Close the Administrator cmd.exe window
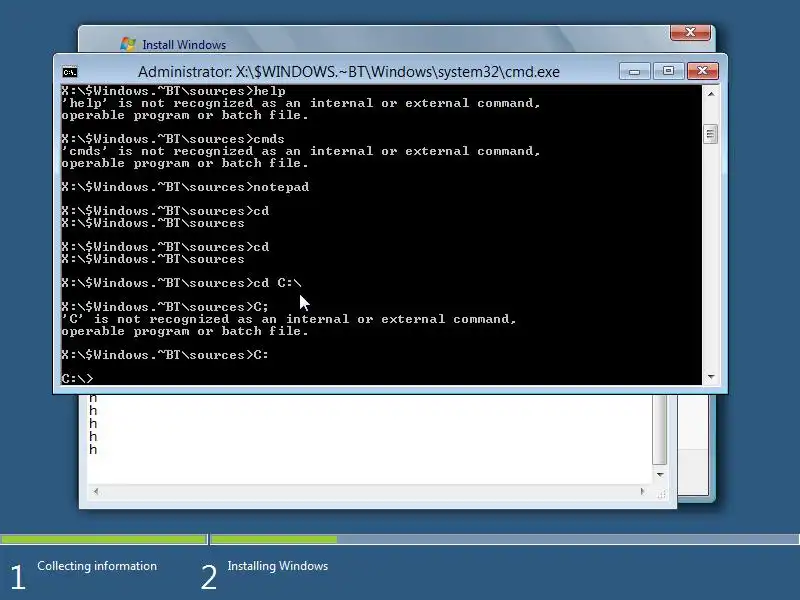This screenshot has height=600, width=800. pos(703,71)
